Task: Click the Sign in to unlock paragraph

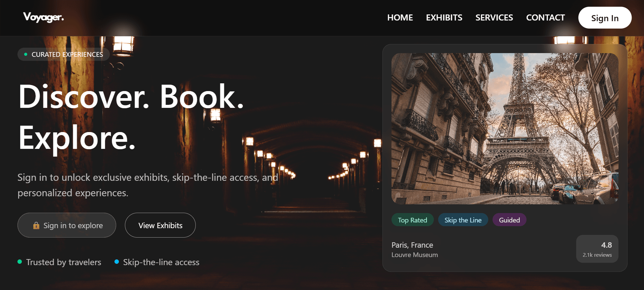Action: [x=148, y=185]
